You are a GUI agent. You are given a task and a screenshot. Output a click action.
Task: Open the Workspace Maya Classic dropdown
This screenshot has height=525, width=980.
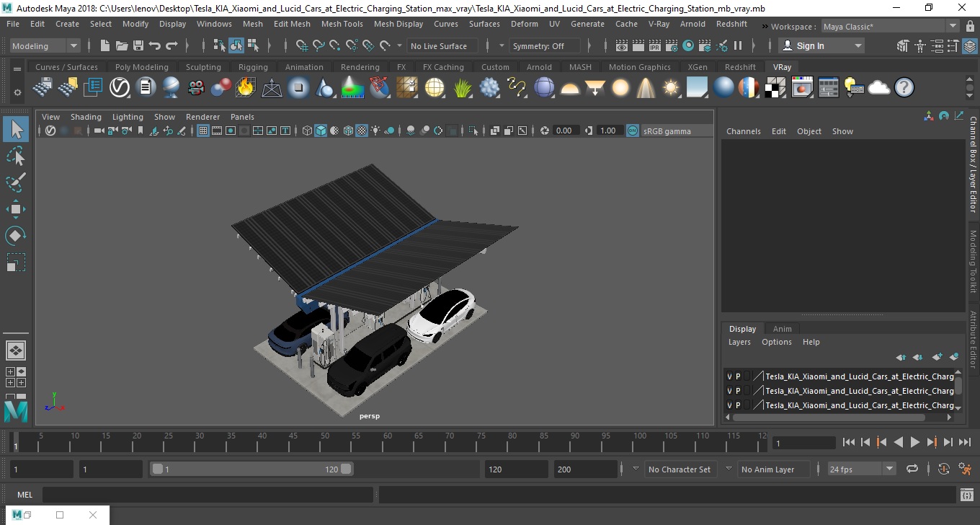click(891, 27)
